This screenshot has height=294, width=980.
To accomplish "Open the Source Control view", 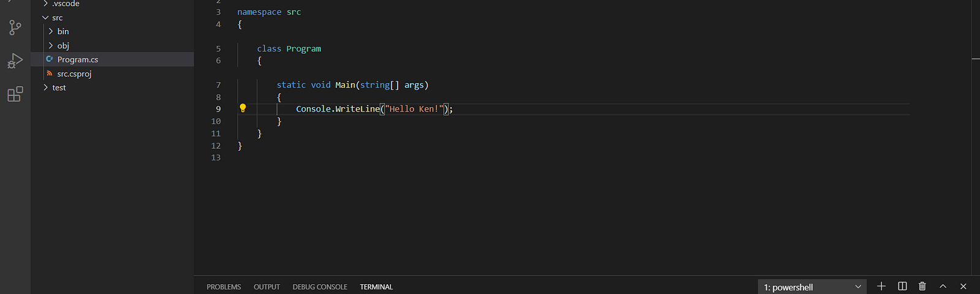I will [15, 28].
